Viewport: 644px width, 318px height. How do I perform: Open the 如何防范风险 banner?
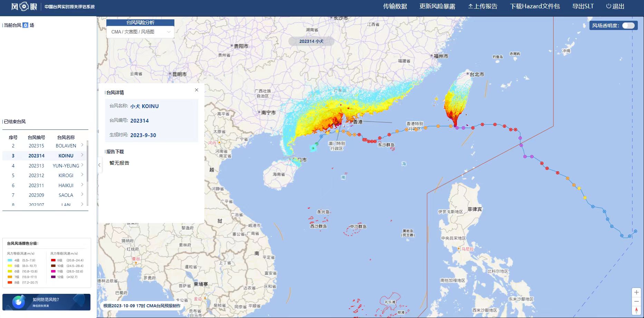(46, 302)
